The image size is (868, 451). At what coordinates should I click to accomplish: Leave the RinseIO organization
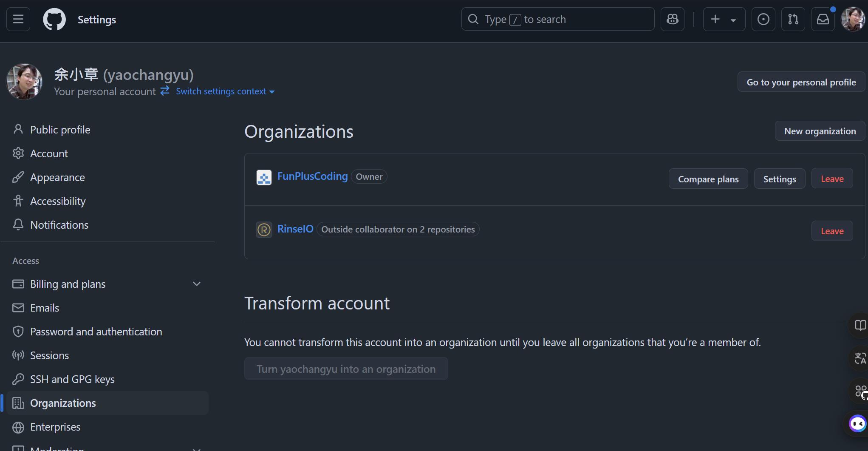click(832, 231)
